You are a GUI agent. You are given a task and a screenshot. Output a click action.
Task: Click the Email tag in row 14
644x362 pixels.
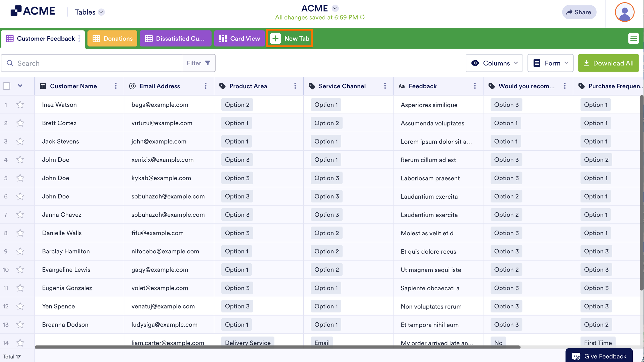coord(322,342)
